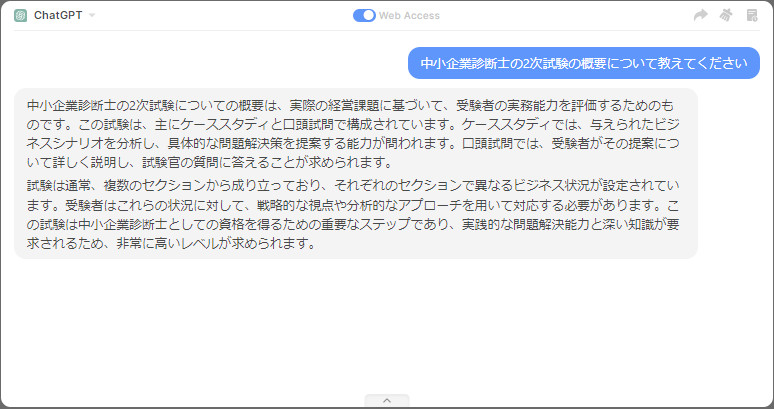Screen dimensions: 774x409
Task: Click the share arrow icon
Action: tap(700, 15)
